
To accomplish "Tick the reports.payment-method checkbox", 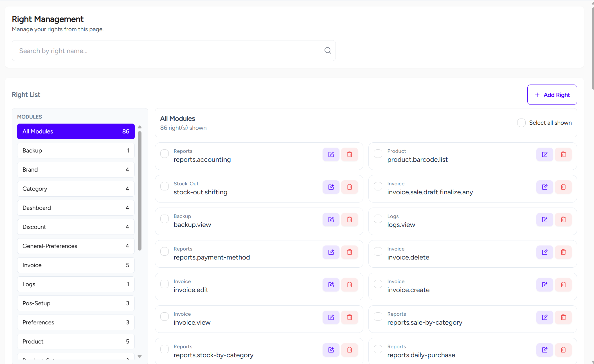I will tap(165, 251).
